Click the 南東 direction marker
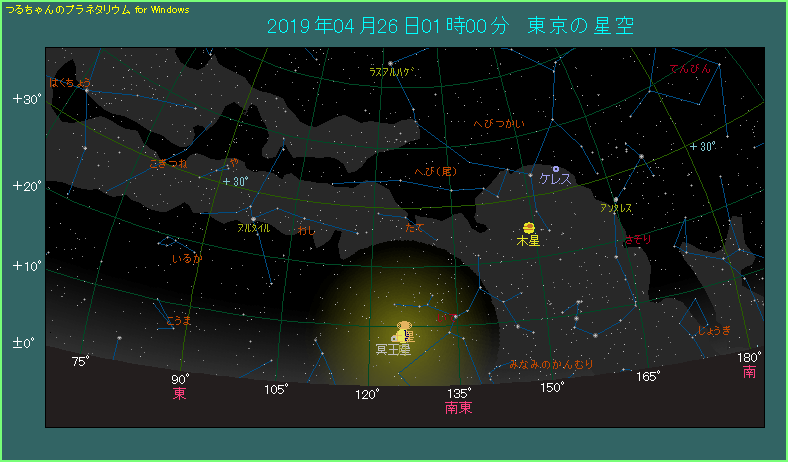This screenshot has width=788, height=462. click(458, 409)
